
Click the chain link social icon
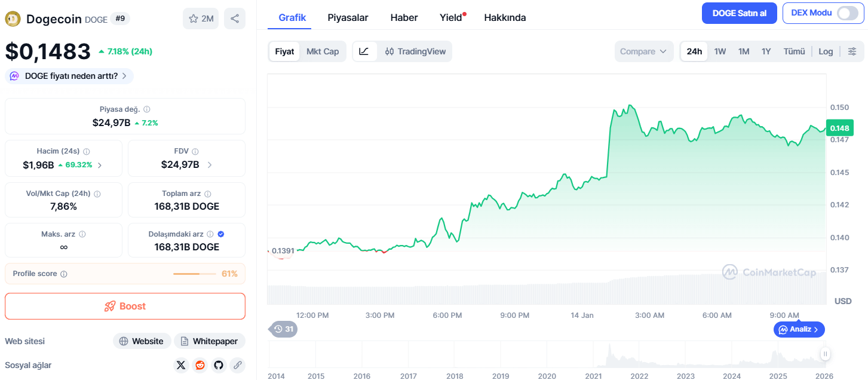click(238, 365)
